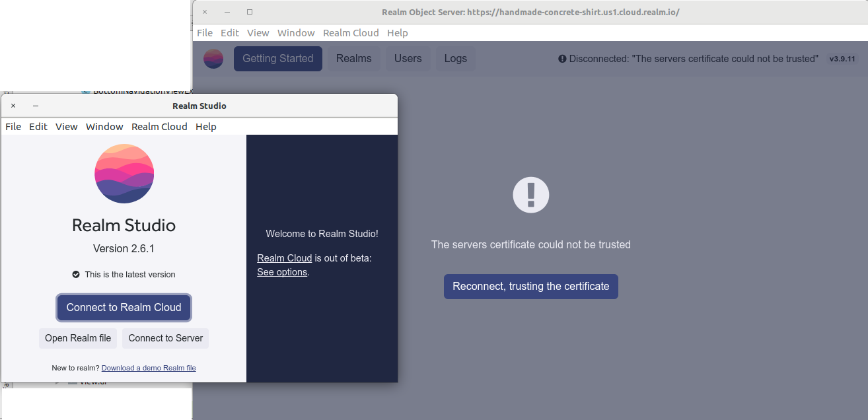This screenshot has height=420, width=868.
Task: Click the v3.9.11 version badge
Action: (x=842, y=59)
